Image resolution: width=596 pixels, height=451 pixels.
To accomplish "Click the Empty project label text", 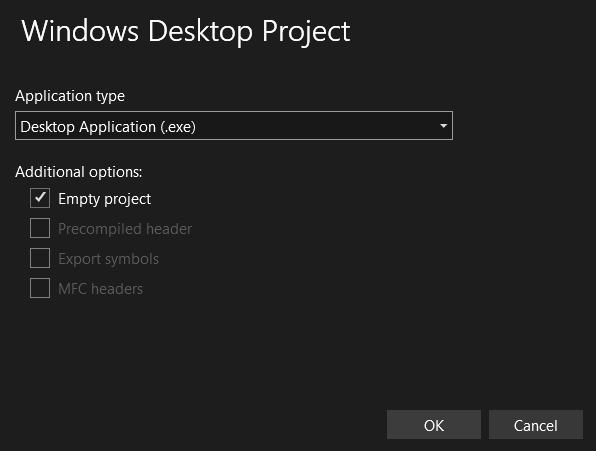I will click(105, 199).
